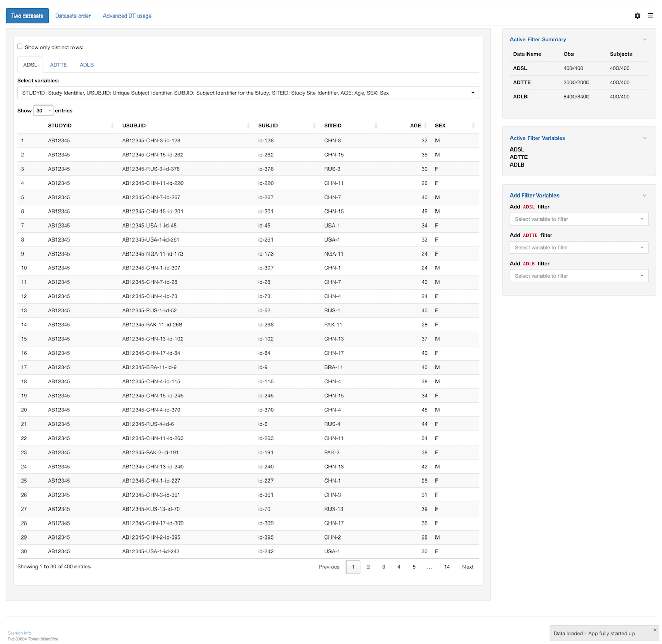This screenshot has height=644, width=662.
Task: Open the Session Info link
Action: [19, 633]
